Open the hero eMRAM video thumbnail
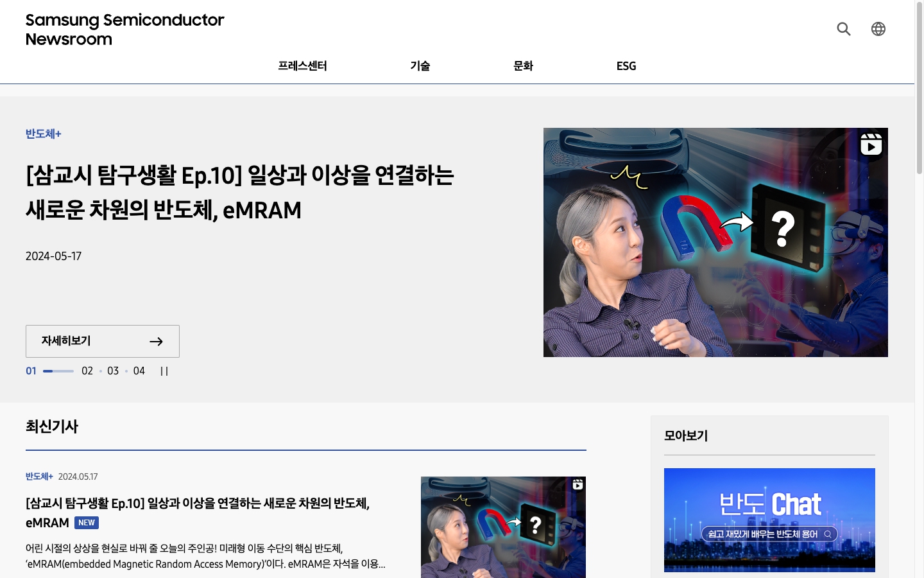Image resolution: width=924 pixels, height=578 pixels. point(715,242)
